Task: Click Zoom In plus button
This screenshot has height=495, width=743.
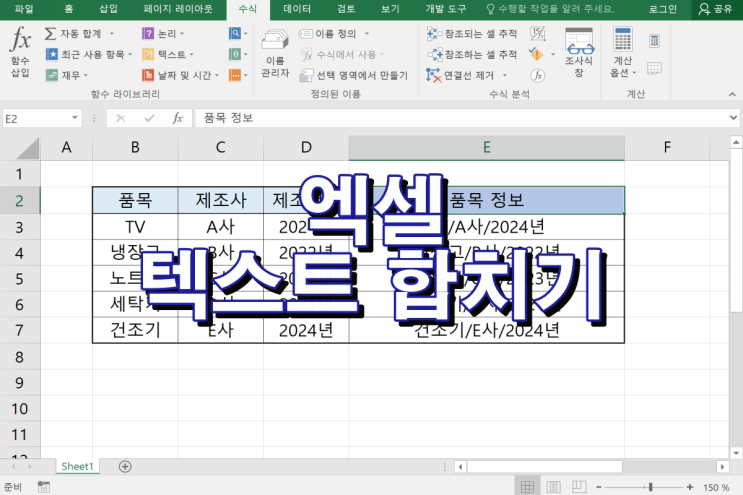Action: (x=689, y=487)
